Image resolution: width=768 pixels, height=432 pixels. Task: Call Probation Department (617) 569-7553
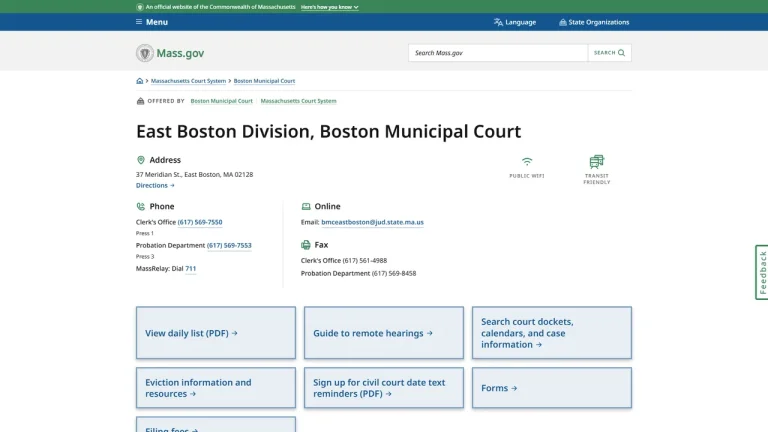[x=229, y=245]
